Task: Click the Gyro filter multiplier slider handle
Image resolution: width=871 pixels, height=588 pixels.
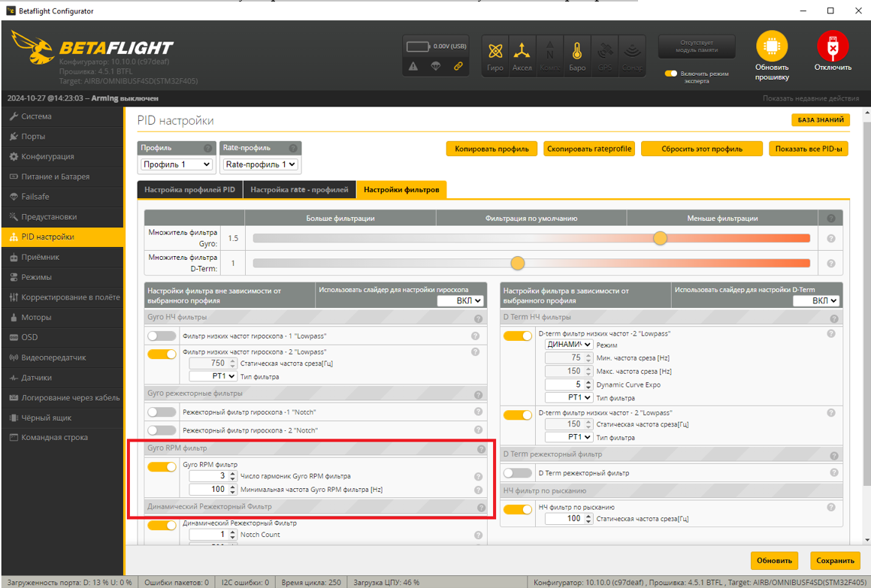Action: [x=660, y=238]
